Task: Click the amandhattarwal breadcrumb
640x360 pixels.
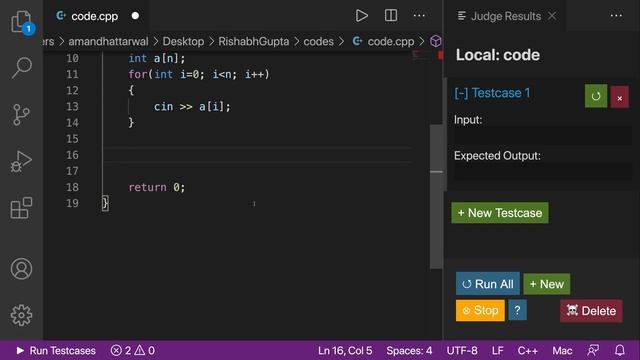Action: (x=108, y=41)
